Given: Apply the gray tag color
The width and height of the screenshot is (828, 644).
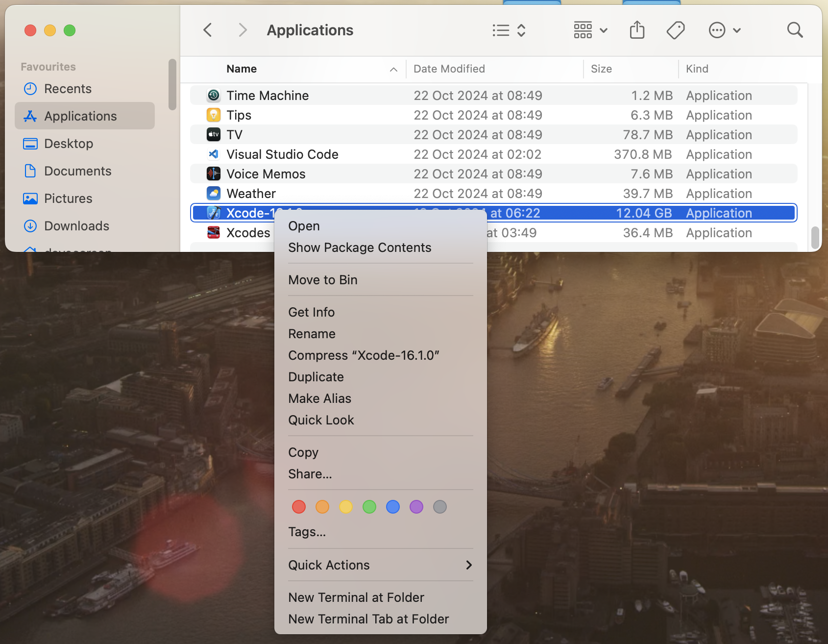Looking at the screenshot, I should click(440, 507).
